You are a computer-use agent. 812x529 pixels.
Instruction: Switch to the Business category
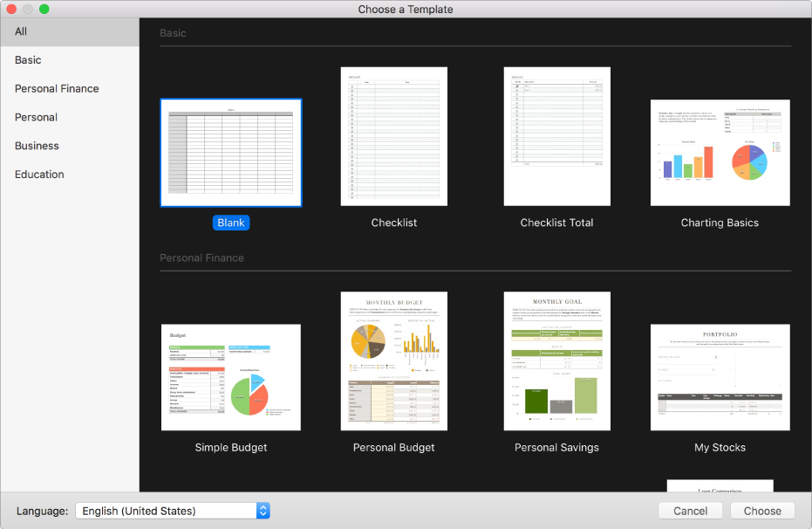(37, 146)
